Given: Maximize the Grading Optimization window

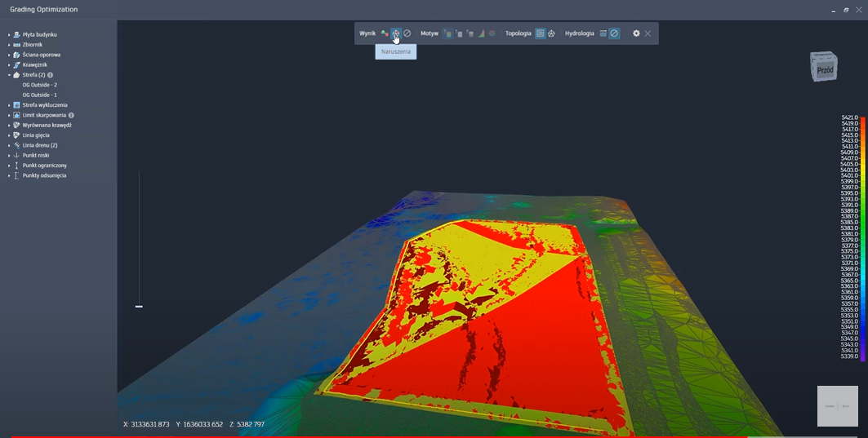Looking at the screenshot, I should [x=846, y=10].
